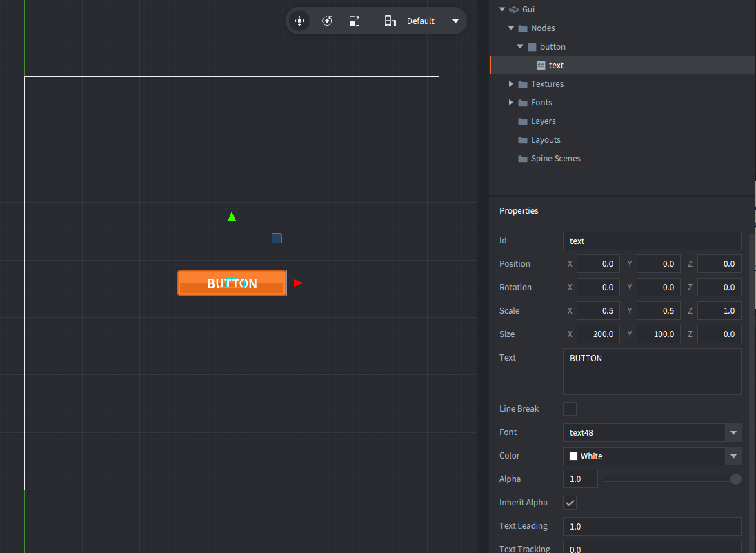Collapse the Nodes folder

click(510, 28)
